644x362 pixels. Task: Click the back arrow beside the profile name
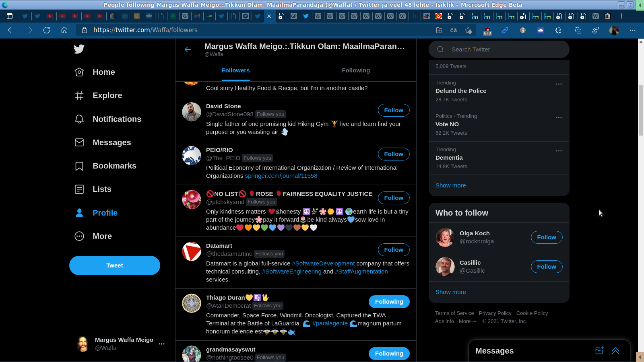[188, 49]
